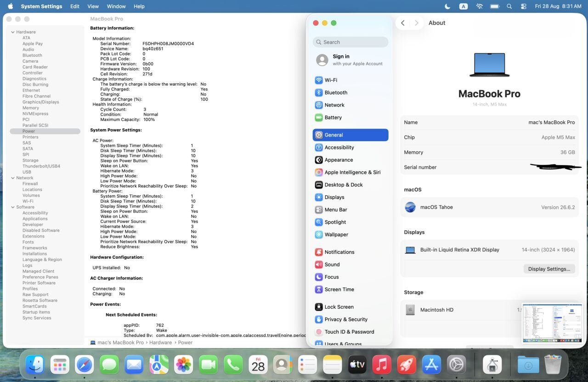Select Storage in System Information sidebar

(x=30, y=160)
